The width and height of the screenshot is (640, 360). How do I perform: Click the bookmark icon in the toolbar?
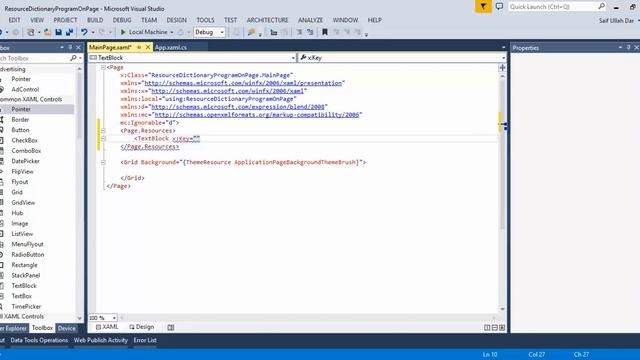tap(325, 32)
